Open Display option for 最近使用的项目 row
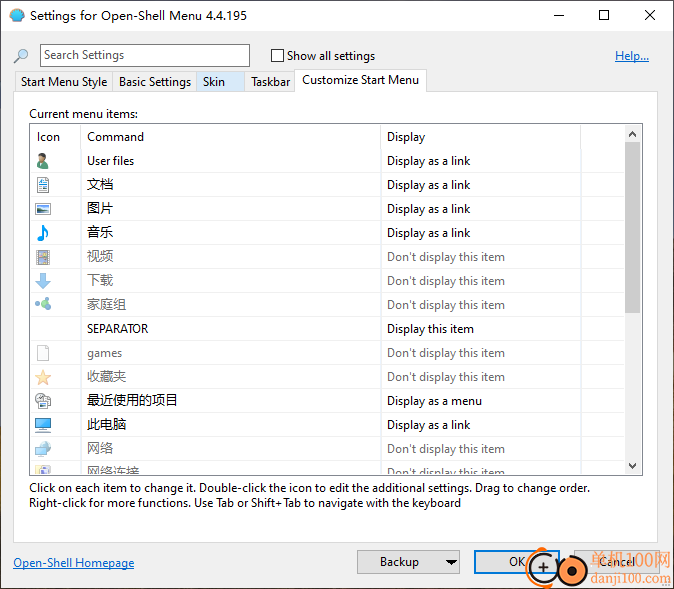This screenshot has height=589, width=674. pyautogui.click(x=434, y=401)
